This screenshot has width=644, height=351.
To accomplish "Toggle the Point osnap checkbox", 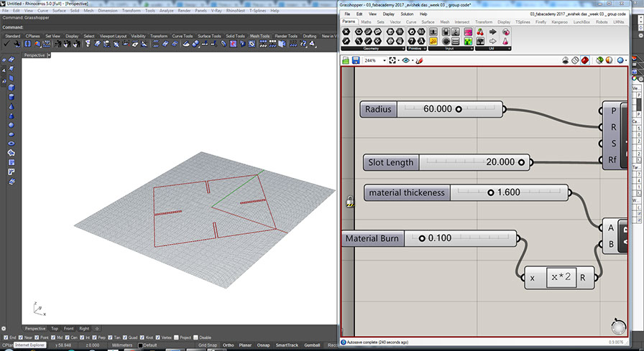I will coord(36,337).
